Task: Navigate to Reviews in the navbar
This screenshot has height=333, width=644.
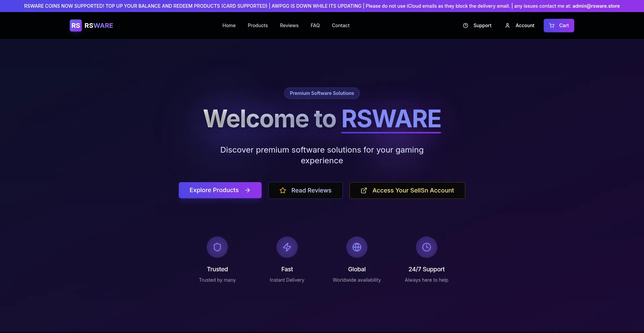Action: 289,25
